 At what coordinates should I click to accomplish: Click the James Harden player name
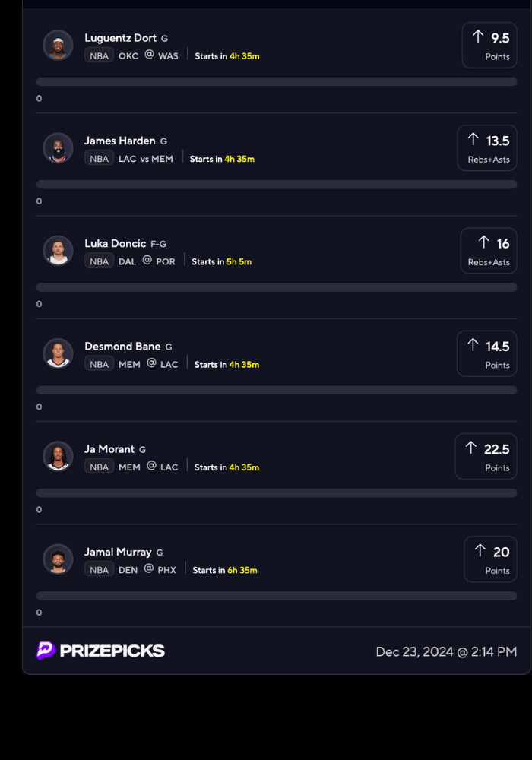[120, 141]
